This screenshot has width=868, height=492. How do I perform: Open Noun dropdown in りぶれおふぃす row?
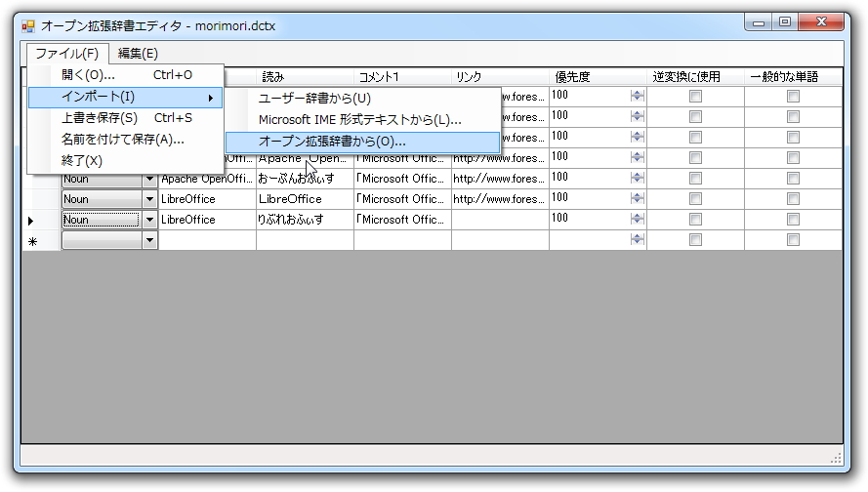click(149, 220)
